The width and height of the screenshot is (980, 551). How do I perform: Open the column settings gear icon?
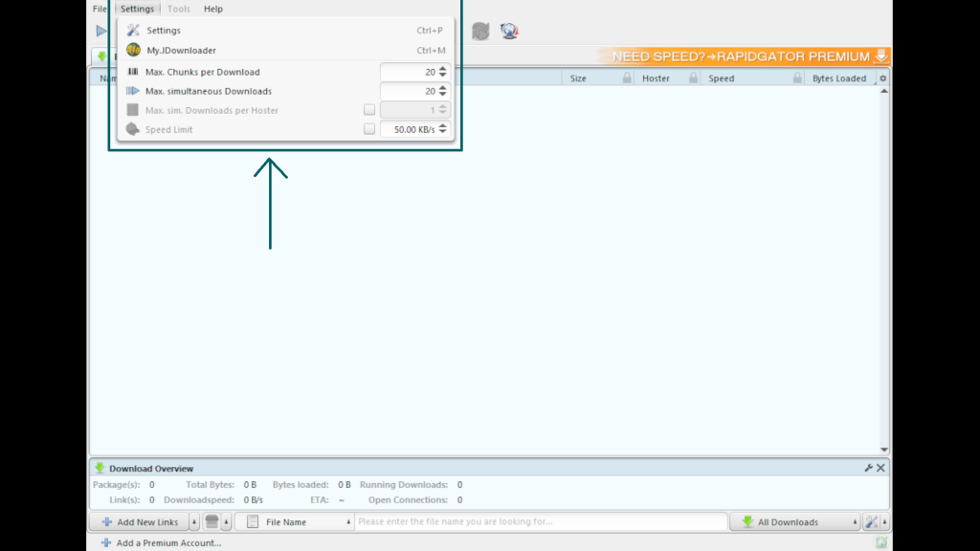coord(882,78)
